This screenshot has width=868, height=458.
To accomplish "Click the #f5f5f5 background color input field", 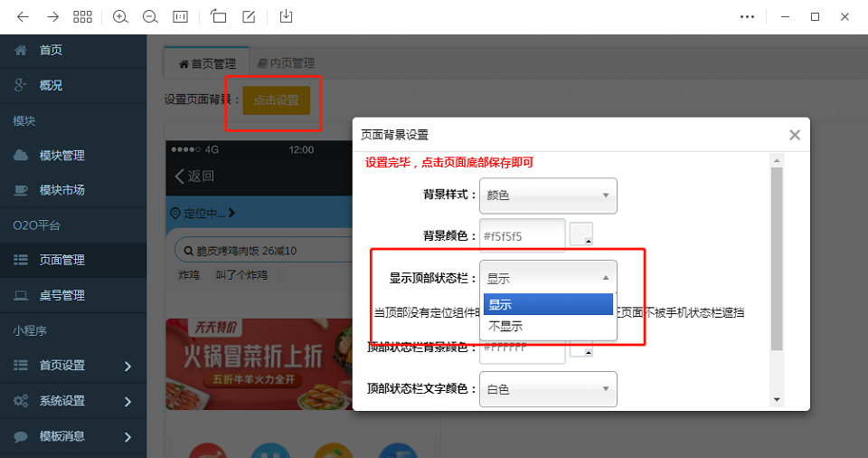I will pyautogui.click(x=523, y=236).
